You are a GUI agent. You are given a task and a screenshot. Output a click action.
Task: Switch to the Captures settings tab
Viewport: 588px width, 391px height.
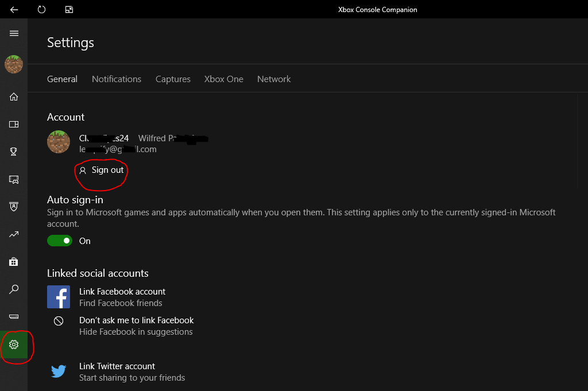click(173, 79)
